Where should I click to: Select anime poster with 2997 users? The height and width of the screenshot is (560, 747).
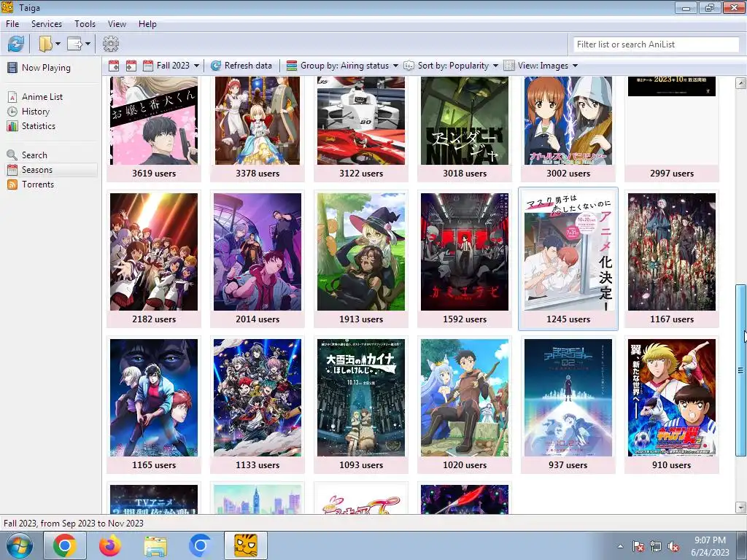pyautogui.click(x=672, y=128)
